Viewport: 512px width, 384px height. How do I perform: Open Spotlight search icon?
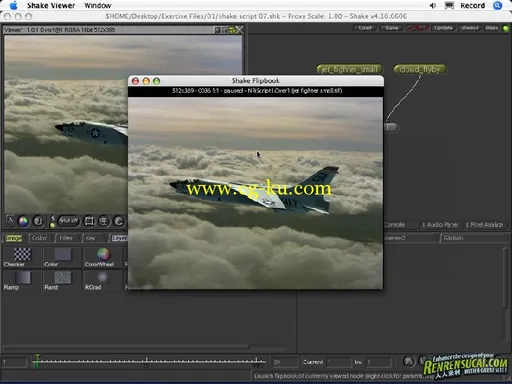click(x=497, y=5)
